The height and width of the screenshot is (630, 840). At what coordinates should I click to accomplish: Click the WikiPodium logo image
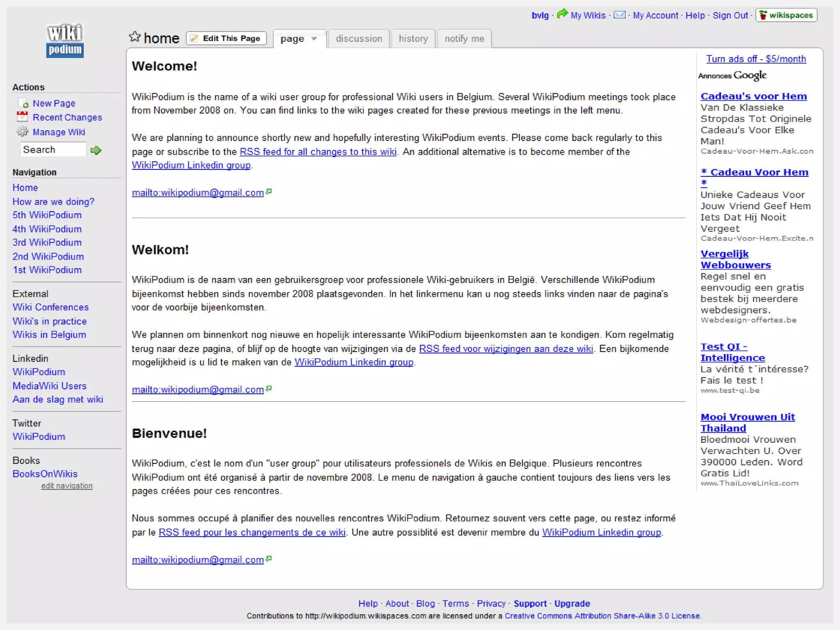click(65, 41)
